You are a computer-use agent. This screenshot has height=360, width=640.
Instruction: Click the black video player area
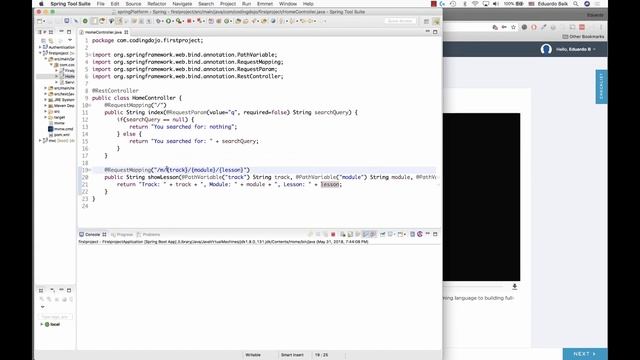click(x=481, y=197)
